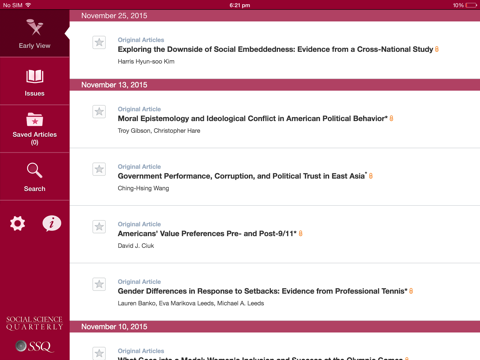
Task: Open the Issues book icon
Action: coord(35,77)
